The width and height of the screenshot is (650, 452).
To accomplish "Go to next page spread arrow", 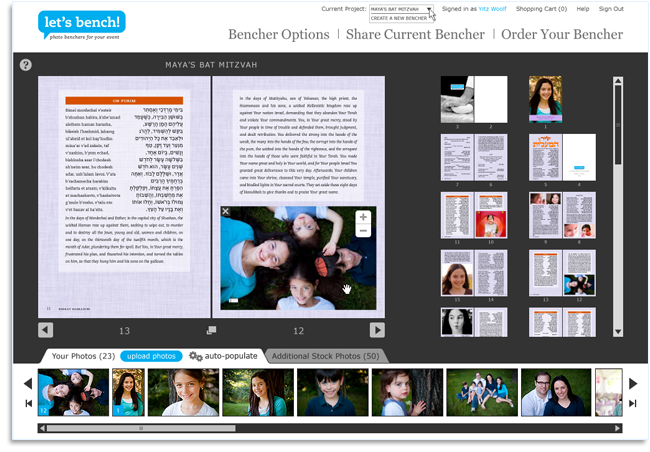I will tap(377, 330).
